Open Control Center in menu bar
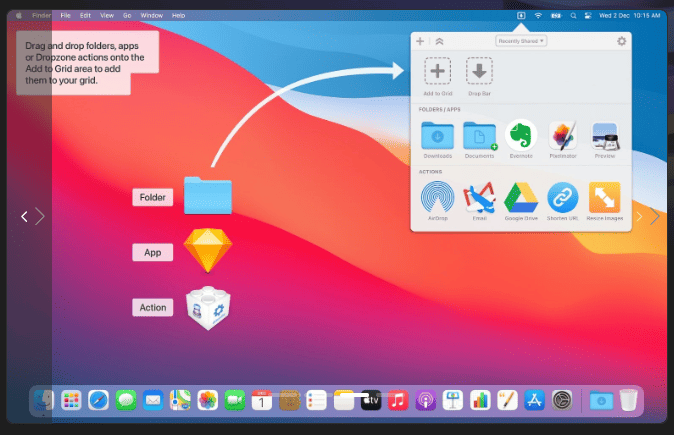 pyautogui.click(x=588, y=15)
